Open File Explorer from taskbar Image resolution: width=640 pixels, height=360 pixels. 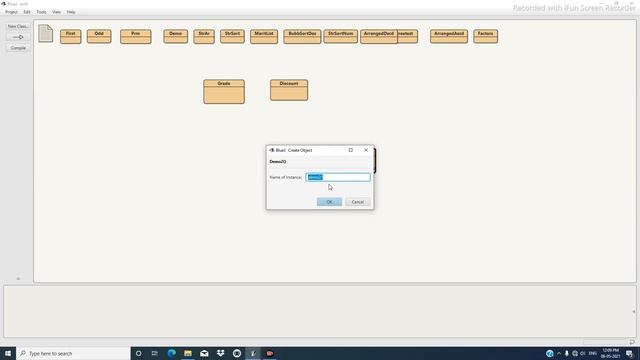pos(188,353)
